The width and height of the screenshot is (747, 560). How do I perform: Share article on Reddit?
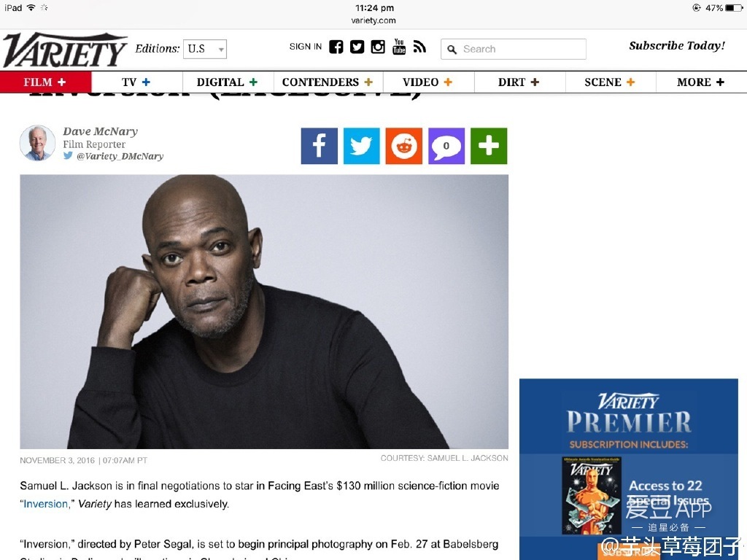(404, 146)
